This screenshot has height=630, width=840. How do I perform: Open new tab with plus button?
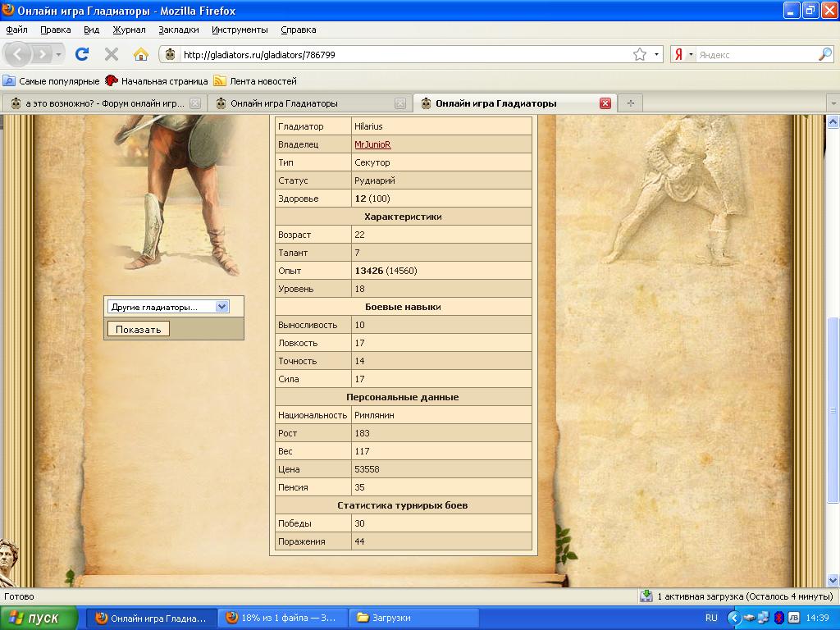tap(630, 103)
